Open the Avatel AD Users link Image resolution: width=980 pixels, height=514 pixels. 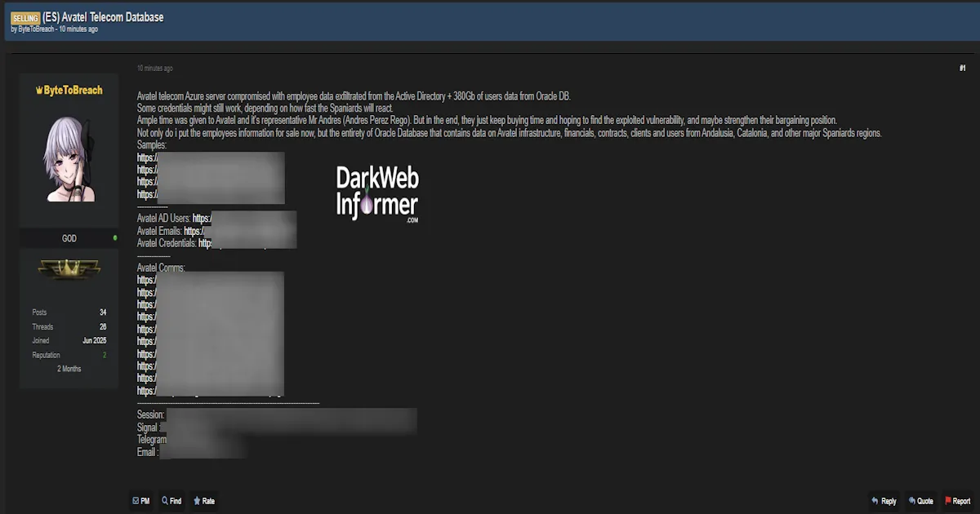click(202, 218)
